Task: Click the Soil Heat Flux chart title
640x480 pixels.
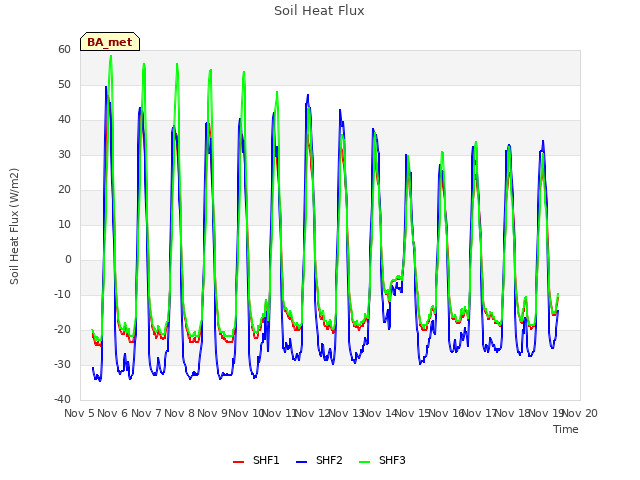Action: click(319, 11)
